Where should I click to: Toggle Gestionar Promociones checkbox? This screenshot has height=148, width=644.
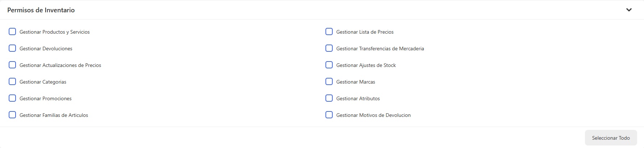[x=12, y=98]
